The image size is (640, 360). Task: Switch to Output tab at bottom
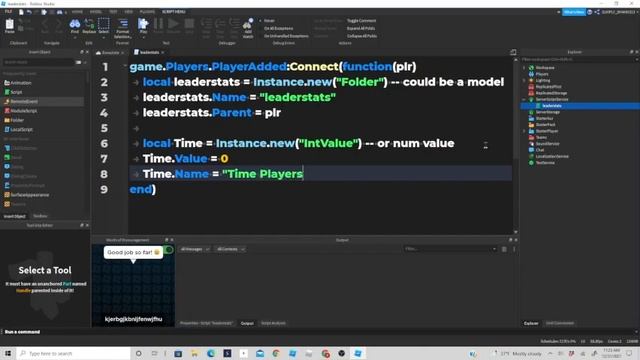[247, 323]
